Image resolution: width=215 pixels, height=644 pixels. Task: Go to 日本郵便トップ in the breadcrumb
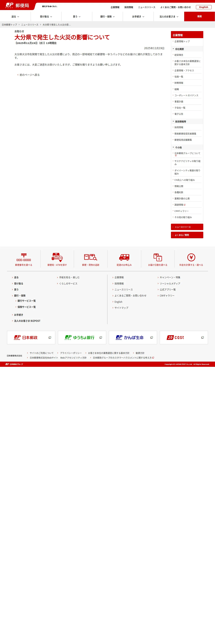[x=10, y=25]
